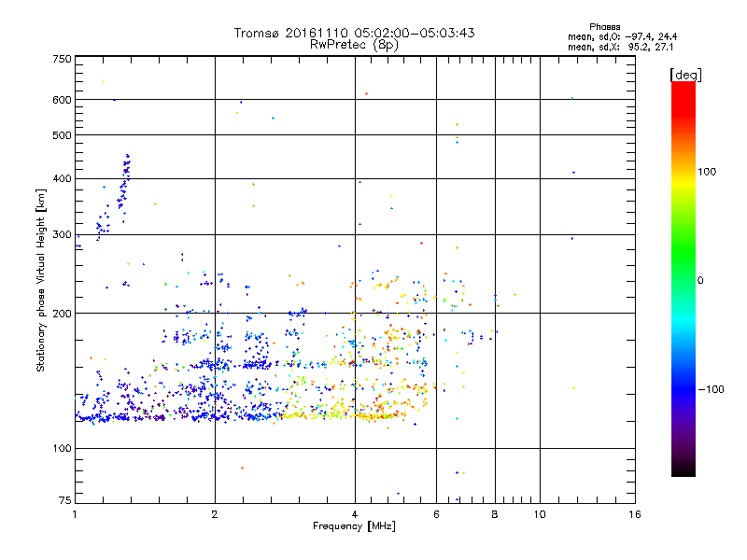The width and height of the screenshot is (747, 560).
Task: Click the phase colorbar
Action: coord(684,278)
